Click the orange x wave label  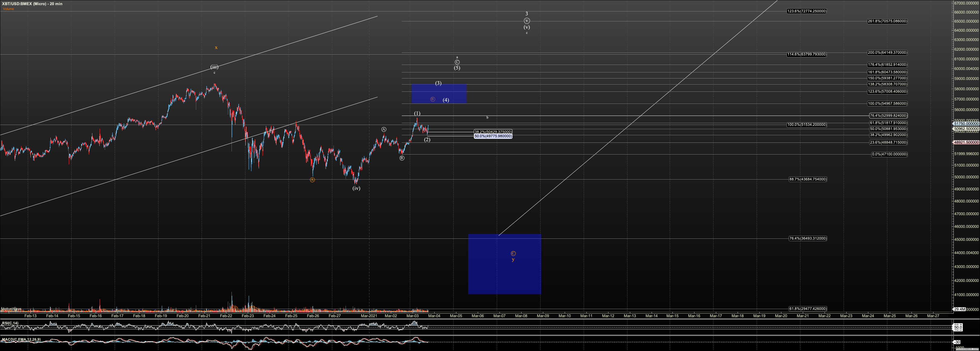(216, 48)
